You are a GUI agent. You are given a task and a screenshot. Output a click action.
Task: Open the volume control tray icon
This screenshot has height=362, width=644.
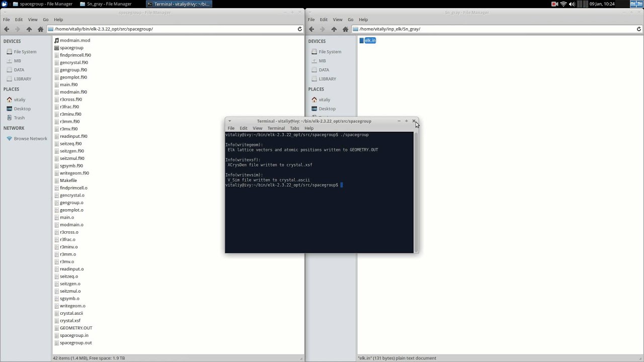click(x=572, y=4)
